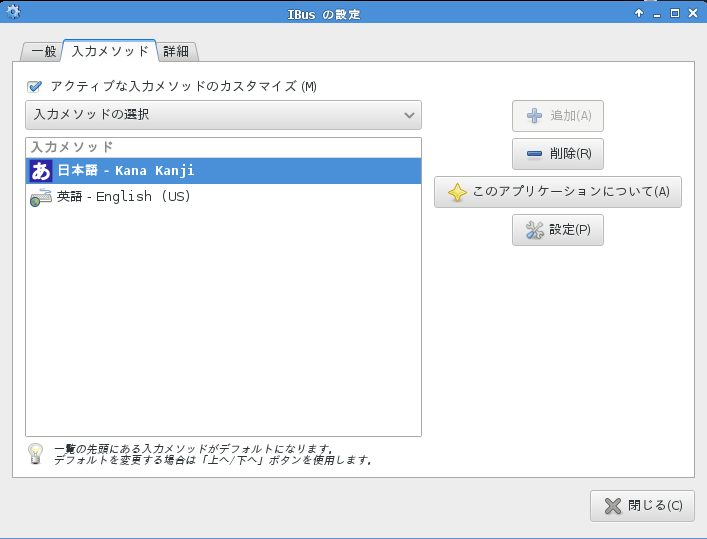This screenshot has width=707, height=539.
Task: Click the minus icon on the 削除 button
Action: pos(534,154)
